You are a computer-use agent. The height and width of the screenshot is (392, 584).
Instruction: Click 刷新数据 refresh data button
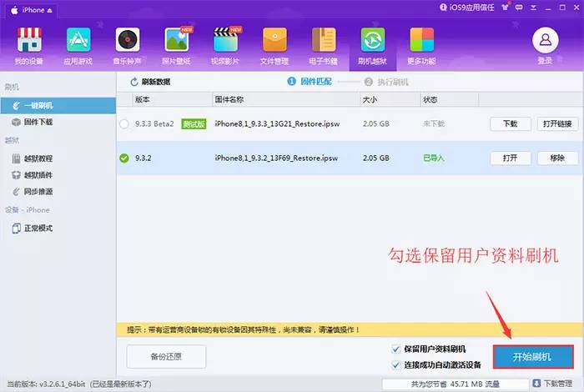pyautogui.click(x=150, y=82)
